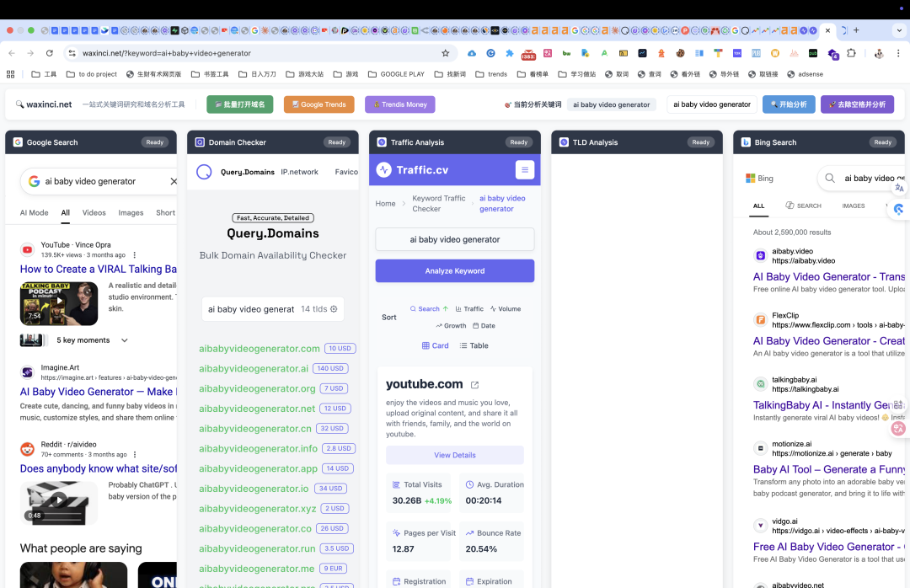
Task: Sort by Growth
Action: click(450, 326)
